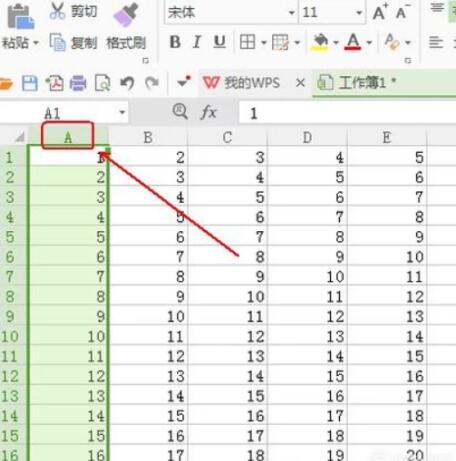Expand the font size 11 dropdown

click(359, 13)
